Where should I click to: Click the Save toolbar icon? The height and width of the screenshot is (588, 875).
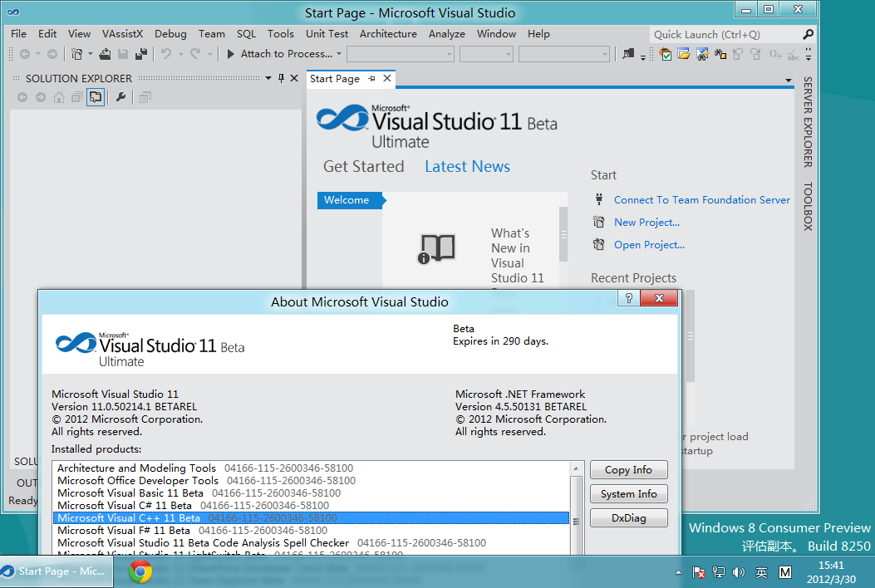[x=123, y=54]
